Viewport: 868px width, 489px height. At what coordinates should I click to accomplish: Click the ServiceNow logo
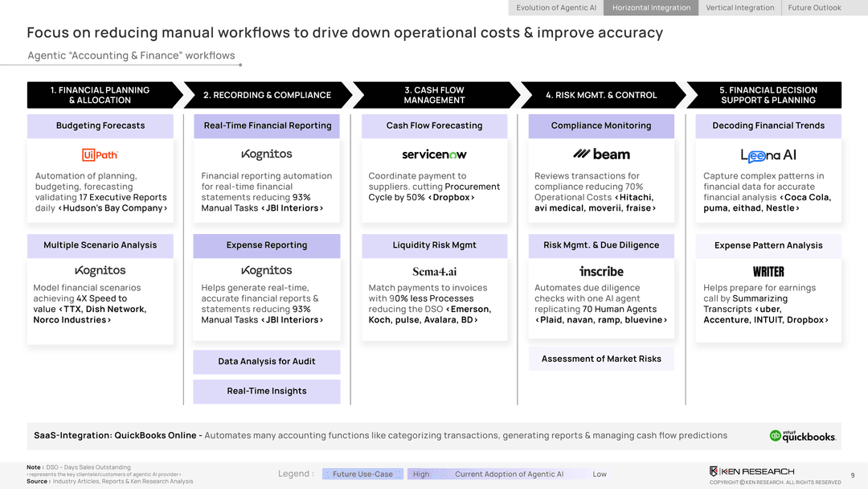click(x=434, y=154)
